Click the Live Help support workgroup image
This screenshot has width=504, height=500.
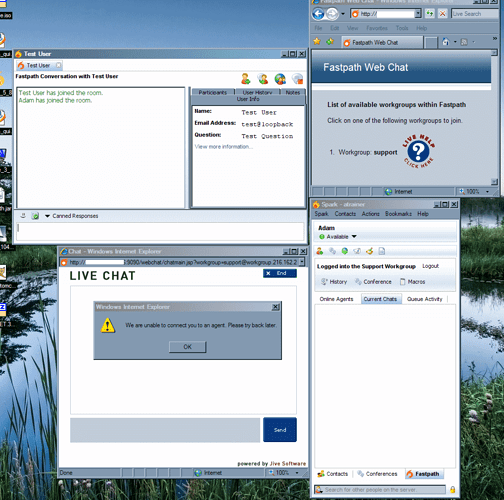[419, 151]
